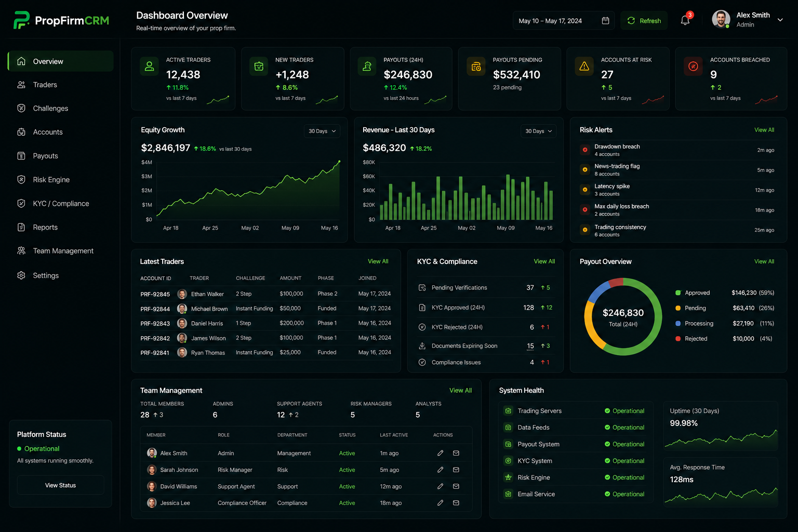Open Team Management in the sidebar
The image size is (798, 532).
(60, 251)
